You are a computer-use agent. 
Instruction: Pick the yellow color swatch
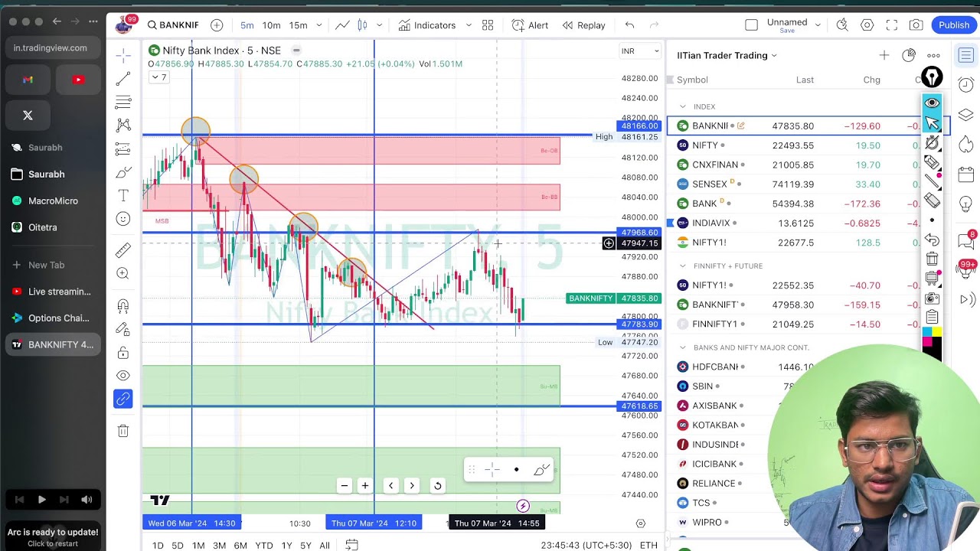pos(936,332)
